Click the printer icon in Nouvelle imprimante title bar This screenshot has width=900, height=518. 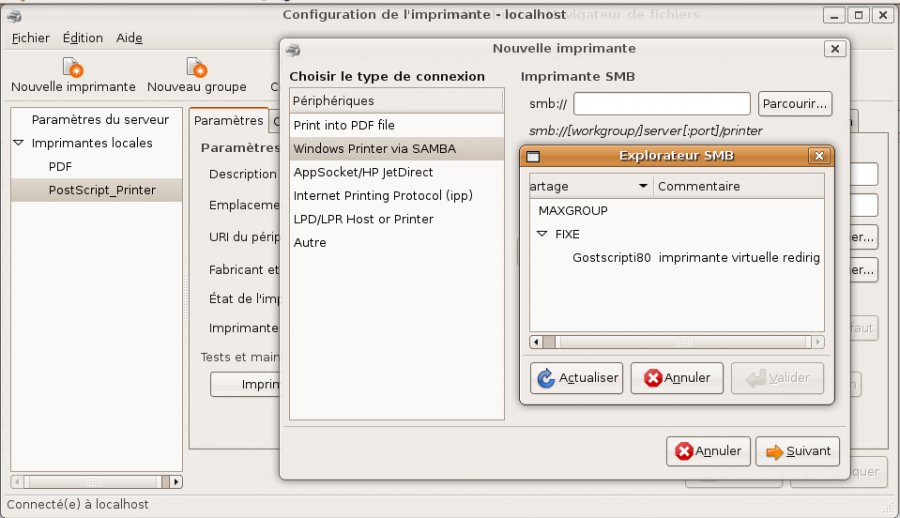click(293, 49)
